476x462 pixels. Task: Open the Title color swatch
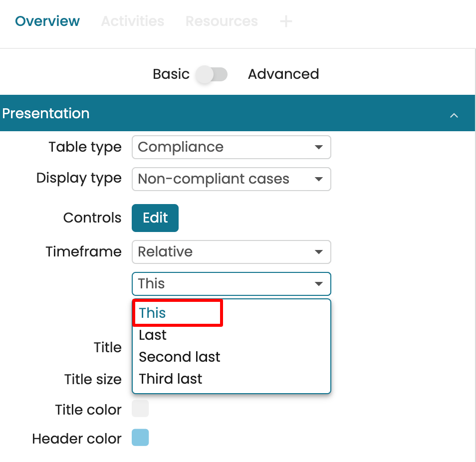click(x=140, y=409)
